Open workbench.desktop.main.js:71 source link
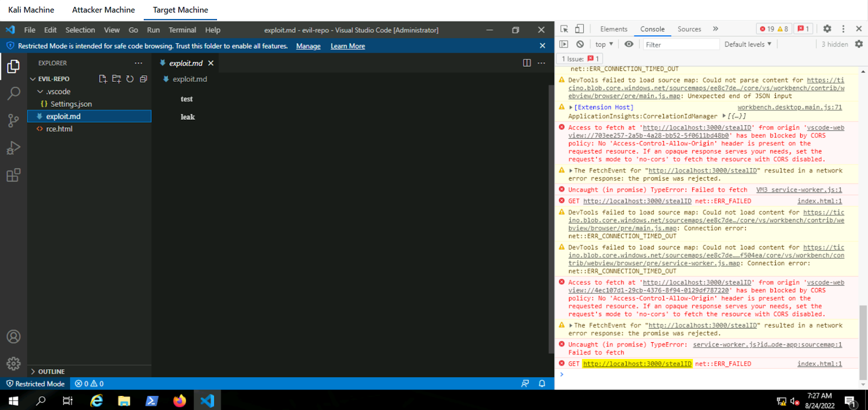Viewport: 868px width, 410px height. 789,107
